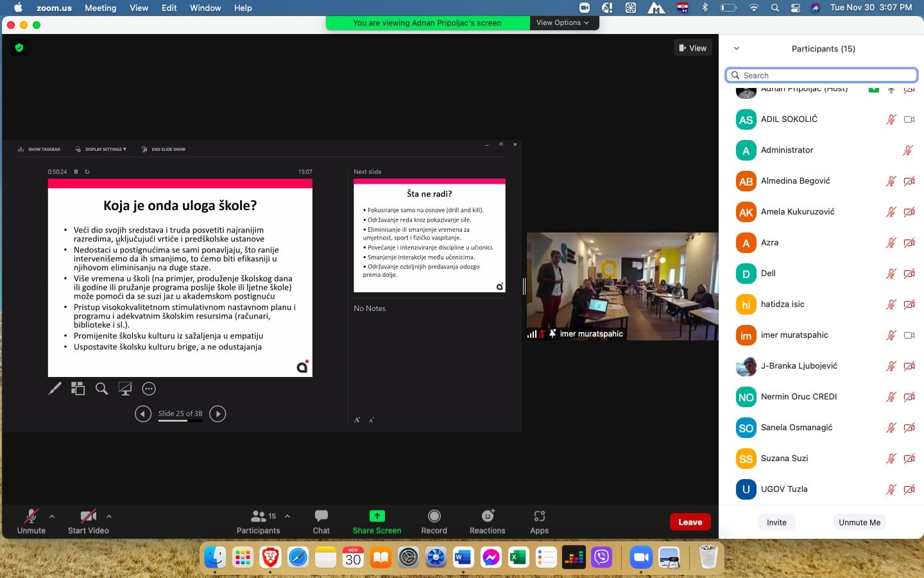
Task: Click the slide progress bar under Slide 25
Action: (x=180, y=421)
